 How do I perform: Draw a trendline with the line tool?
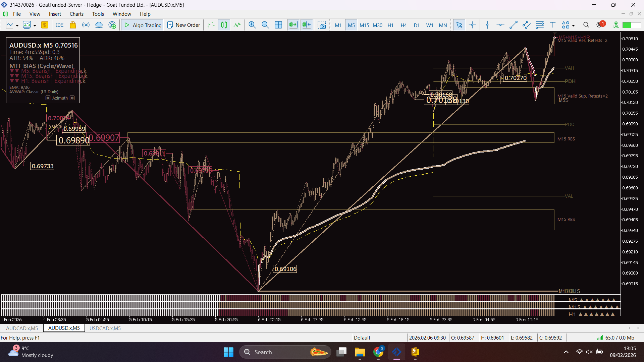[x=513, y=25]
